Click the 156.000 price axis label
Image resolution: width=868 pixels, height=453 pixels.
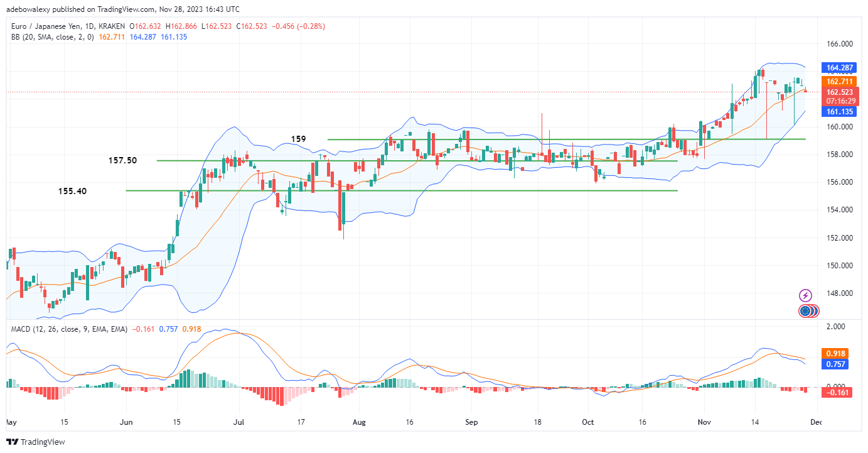[841, 182]
